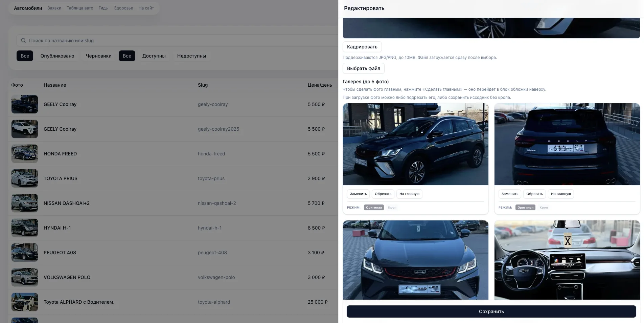Open the interior dashboard gallery photo
644x323 pixels.
pyautogui.click(x=567, y=260)
